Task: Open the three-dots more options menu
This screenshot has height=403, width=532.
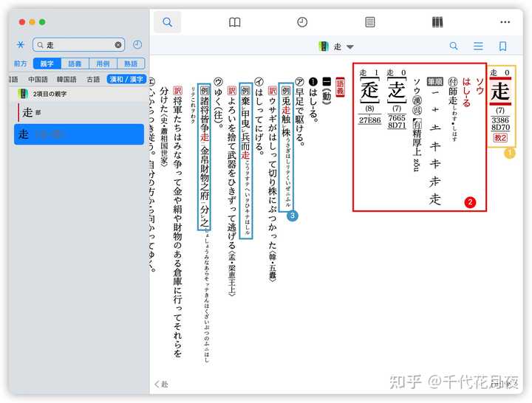Action: pyautogui.click(x=505, y=22)
